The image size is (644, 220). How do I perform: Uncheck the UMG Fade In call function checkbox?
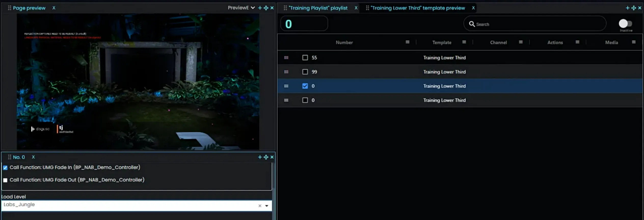click(5, 168)
